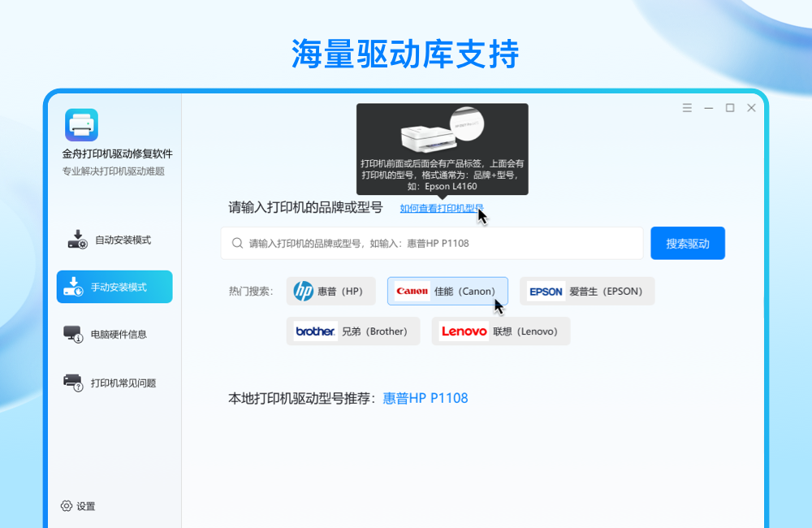Select 佳能 (Canon) hot search brand

[447, 291]
